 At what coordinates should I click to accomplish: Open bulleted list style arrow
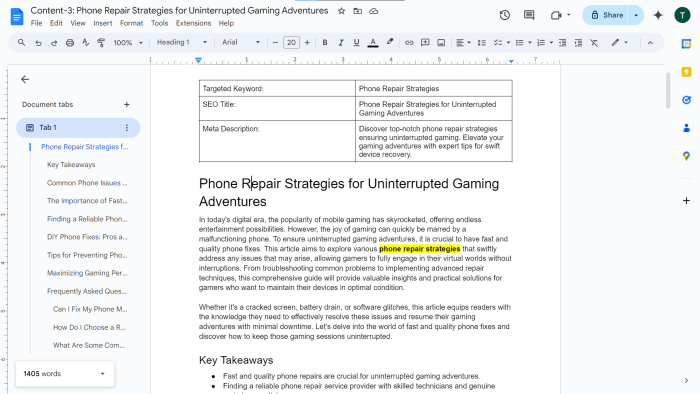tap(530, 42)
